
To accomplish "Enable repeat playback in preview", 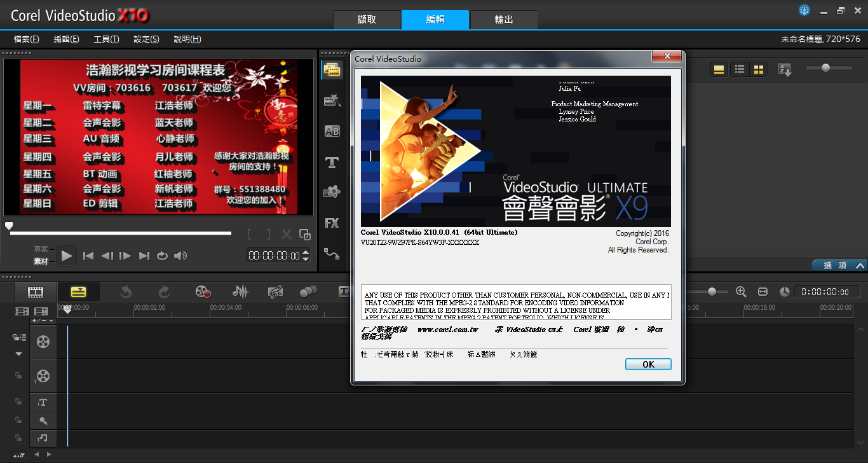I will pyautogui.click(x=162, y=256).
